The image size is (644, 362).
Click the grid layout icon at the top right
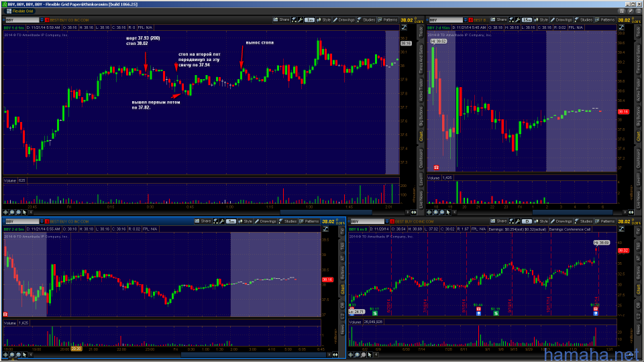[x=622, y=11]
